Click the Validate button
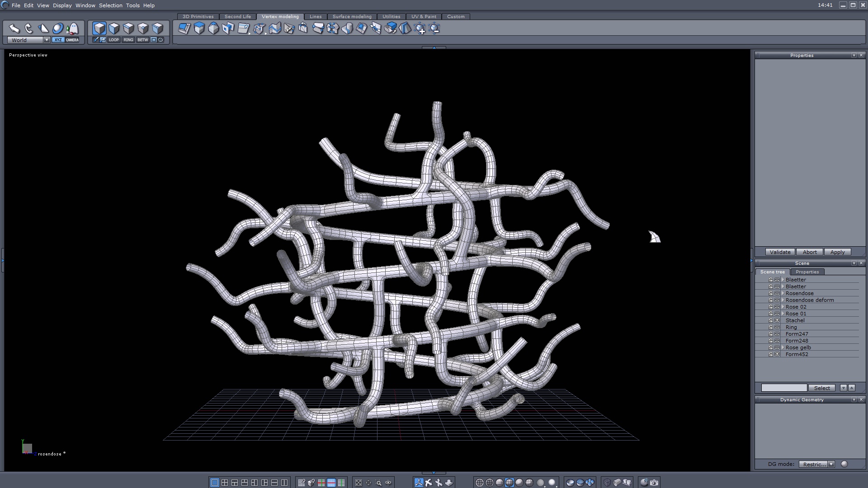The height and width of the screenshot is (488, 868). (x=780, y=252)
